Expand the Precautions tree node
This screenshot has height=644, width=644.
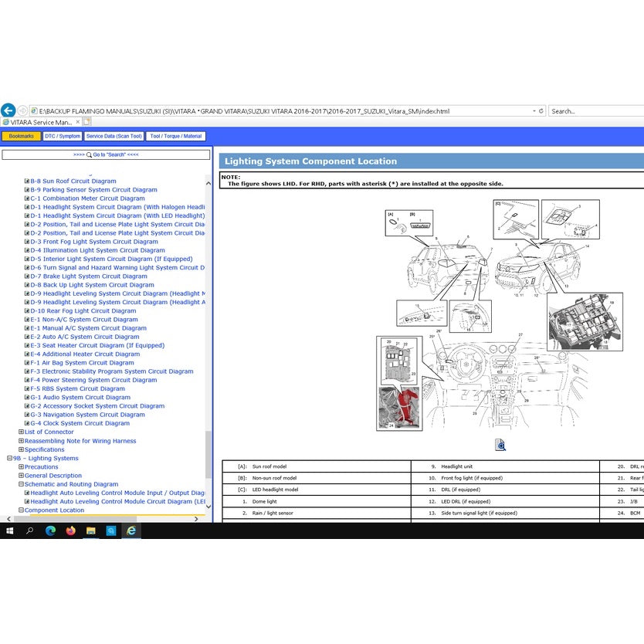pos(21,467)
